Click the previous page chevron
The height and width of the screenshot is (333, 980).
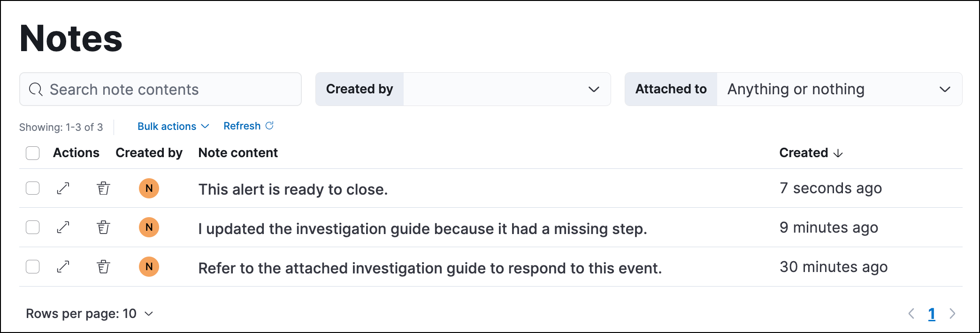911,313
